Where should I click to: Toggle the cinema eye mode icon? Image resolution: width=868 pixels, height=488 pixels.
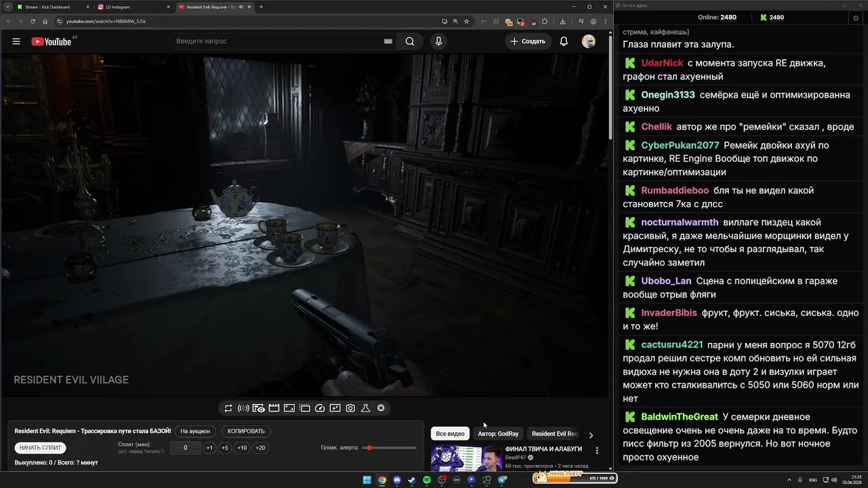point(258,408)
